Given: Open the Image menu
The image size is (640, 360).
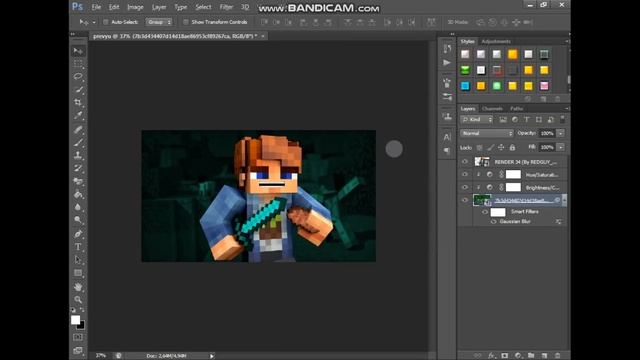Looking at the screenshot, I should (135, 7).
